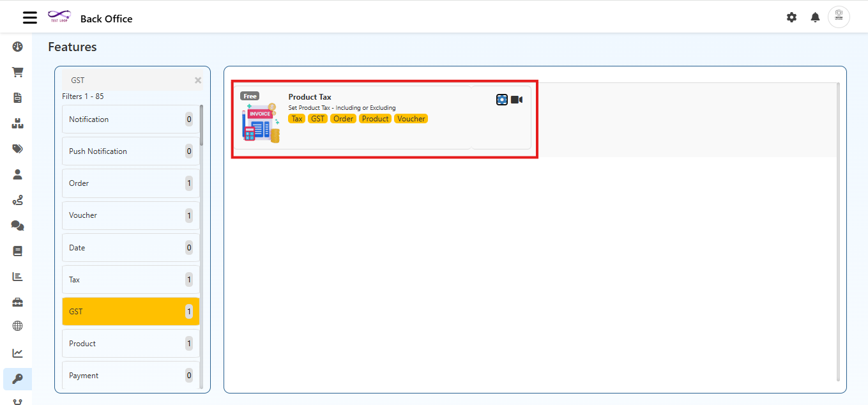Select the chat messages icon in sidebar

[17, 225]
